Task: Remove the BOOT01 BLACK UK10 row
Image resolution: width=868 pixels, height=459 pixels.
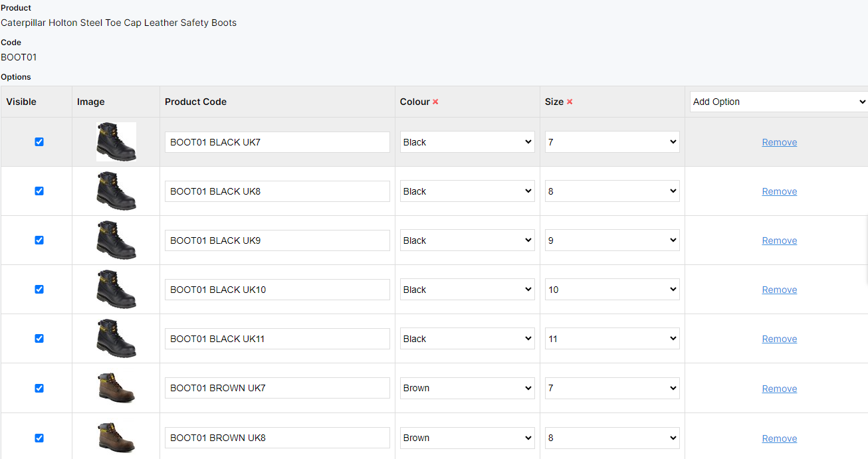Action: pyautogui.click(x=779, y=290)
